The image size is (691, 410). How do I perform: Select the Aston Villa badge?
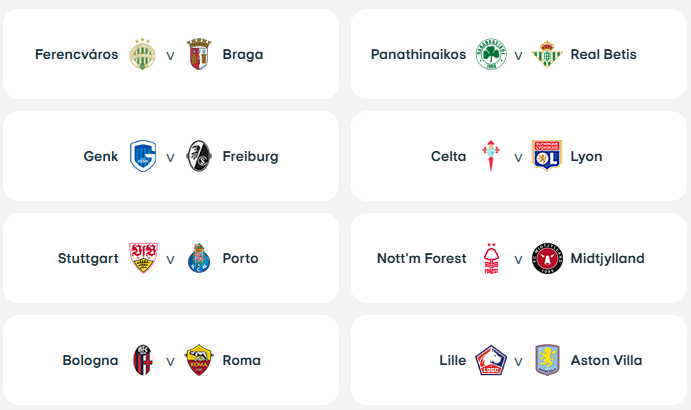coord(547,360)
